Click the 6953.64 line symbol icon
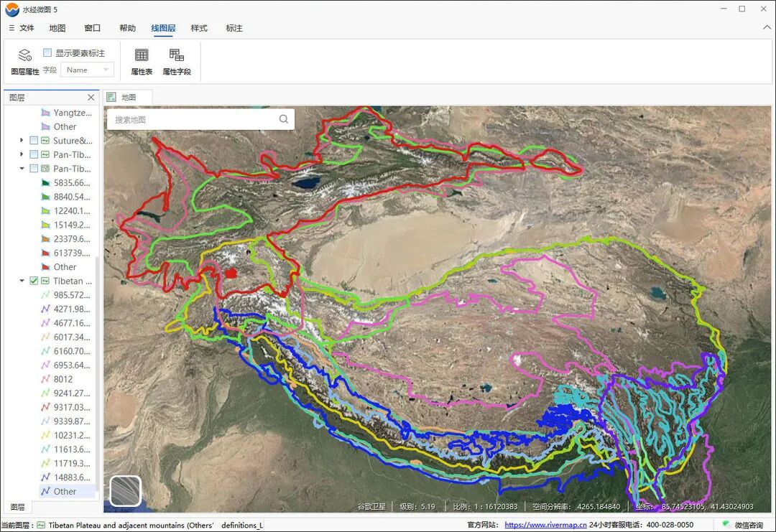 click(45, 365)
